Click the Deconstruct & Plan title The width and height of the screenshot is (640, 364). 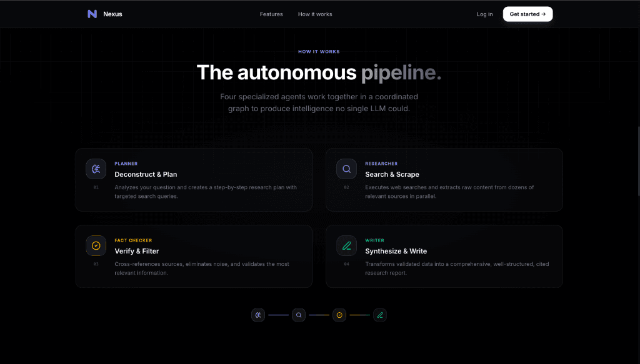click(146, 174)
